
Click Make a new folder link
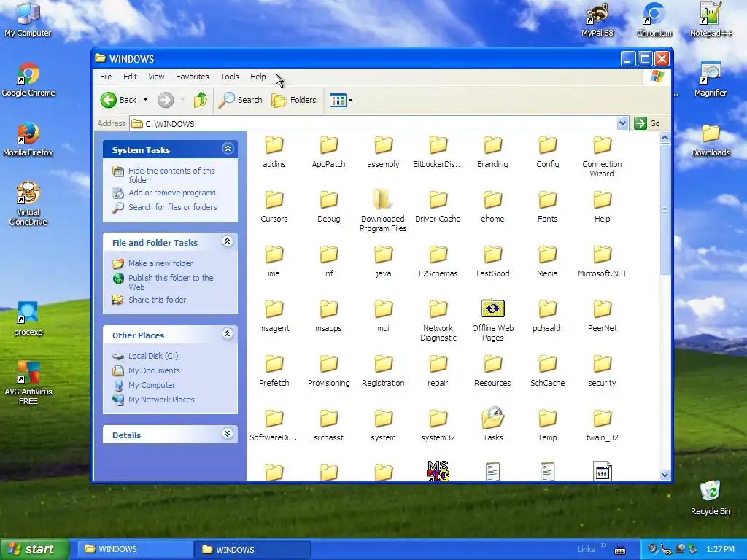point(160,263)
